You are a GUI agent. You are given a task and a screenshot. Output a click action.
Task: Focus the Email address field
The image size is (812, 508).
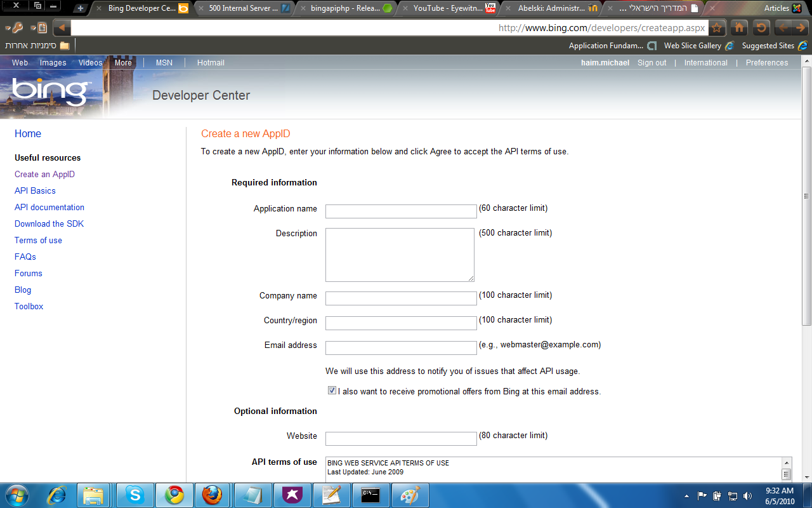(x=401, y=348)
